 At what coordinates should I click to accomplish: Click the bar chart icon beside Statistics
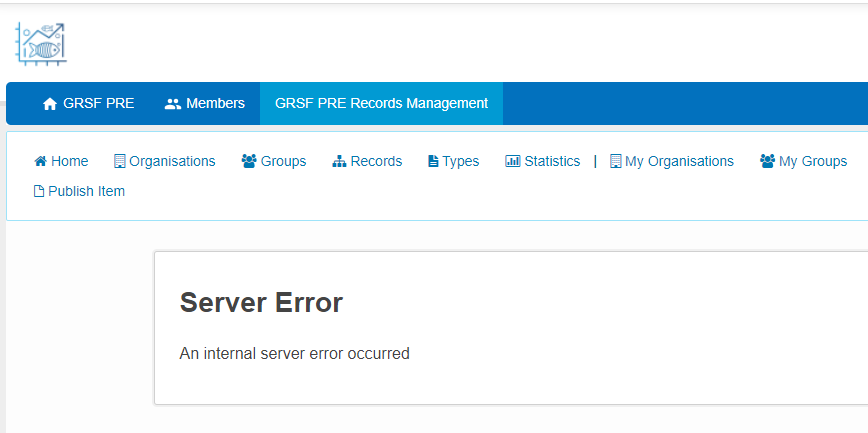click(512, 161)
